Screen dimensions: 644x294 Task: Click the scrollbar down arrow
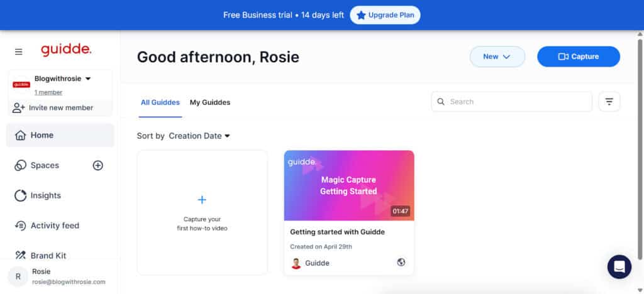click(x=640, y=290)
